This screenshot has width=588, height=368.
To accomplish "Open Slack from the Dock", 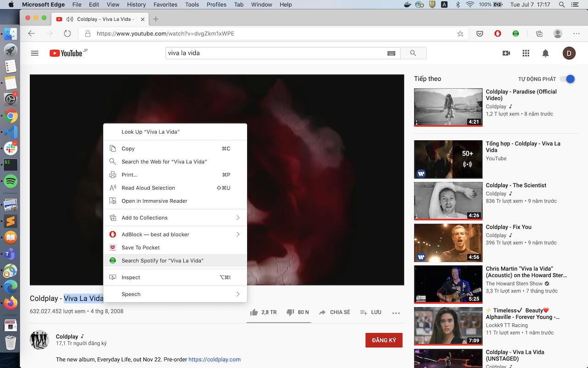I will [11, 148].
